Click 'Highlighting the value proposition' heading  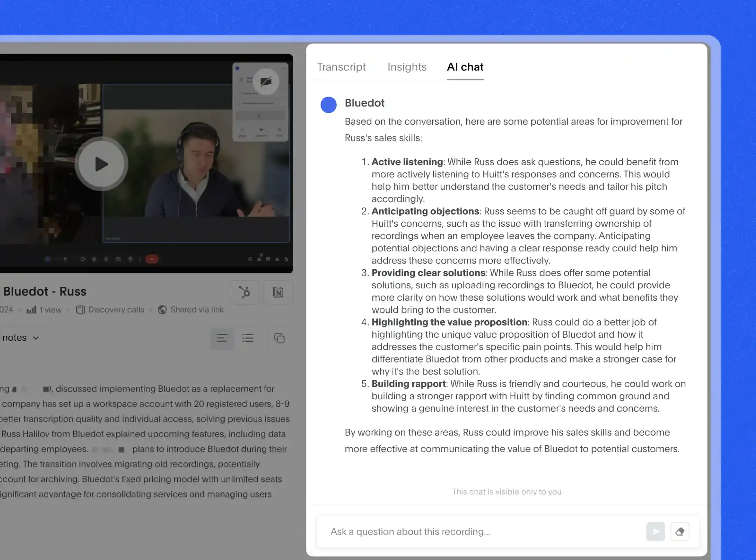pyautogui.click(x=449, y=322)
